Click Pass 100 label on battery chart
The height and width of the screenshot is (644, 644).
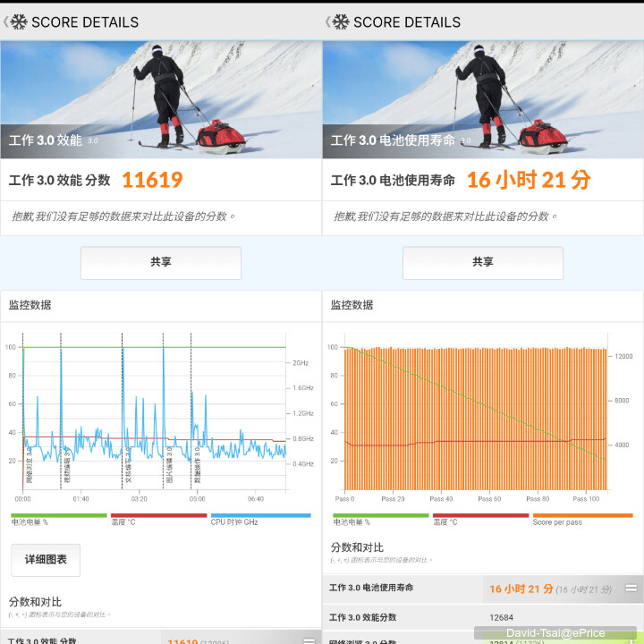tap(586, 499)
